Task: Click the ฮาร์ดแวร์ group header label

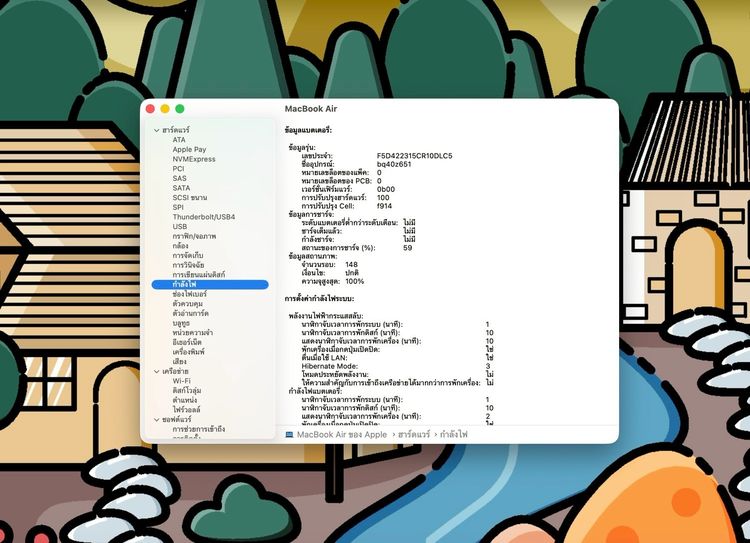Action: point(176,130)
